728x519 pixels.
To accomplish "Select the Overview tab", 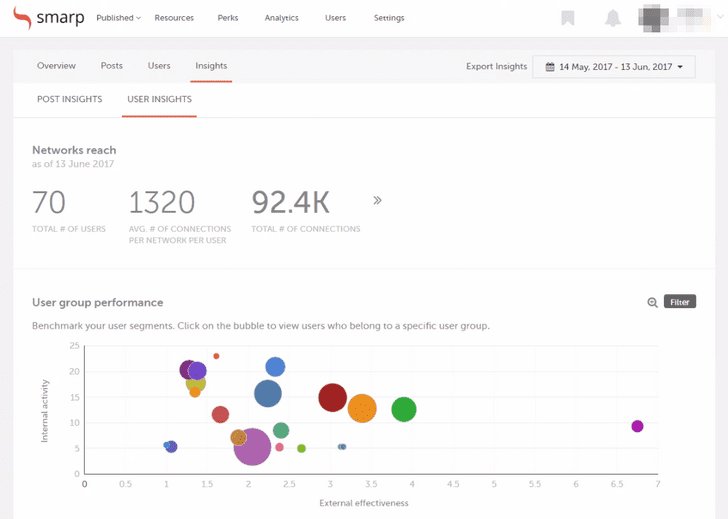I will (56, 66).
